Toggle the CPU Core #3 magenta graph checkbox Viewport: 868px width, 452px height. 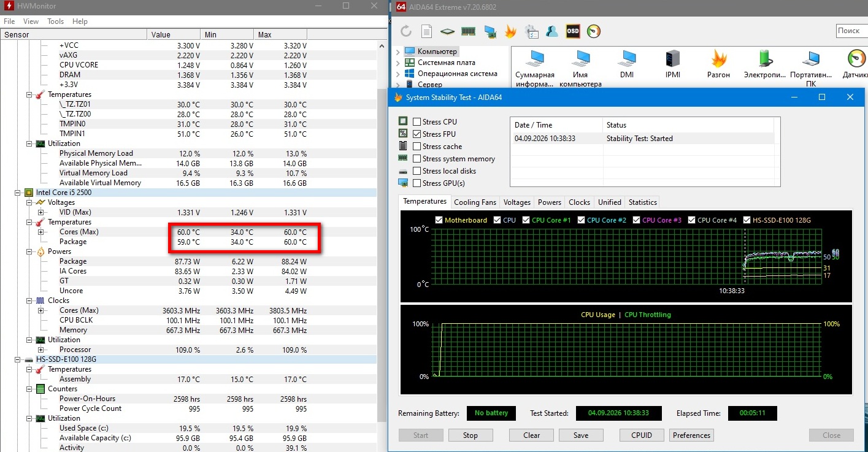click(x=636, y=220)
